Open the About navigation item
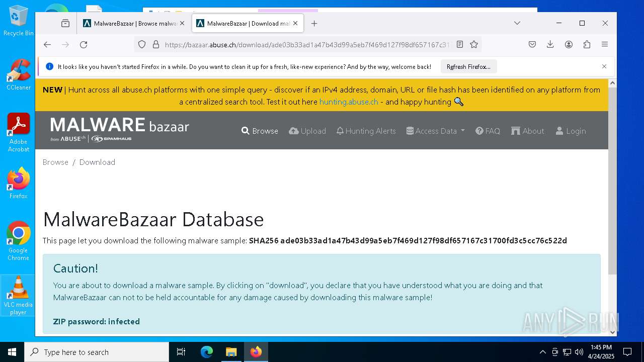 (x=528, y=131)
